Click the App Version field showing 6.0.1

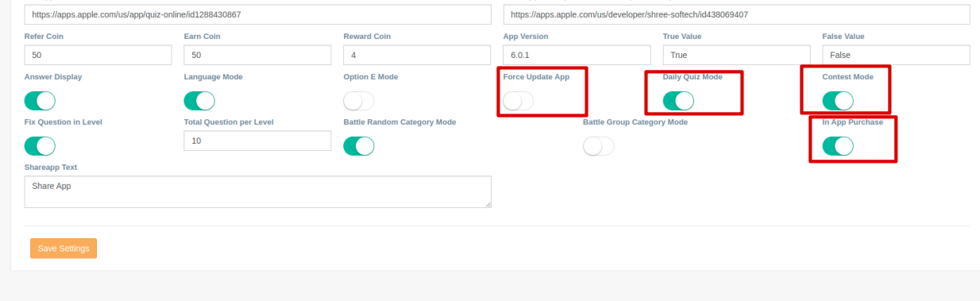point(577,55)
